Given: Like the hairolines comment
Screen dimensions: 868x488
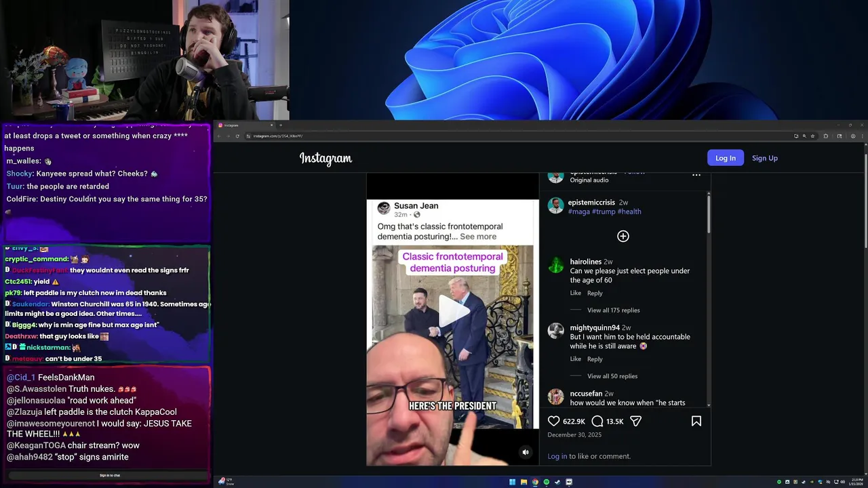Looking at the screenshot, I should click(576, 293).
